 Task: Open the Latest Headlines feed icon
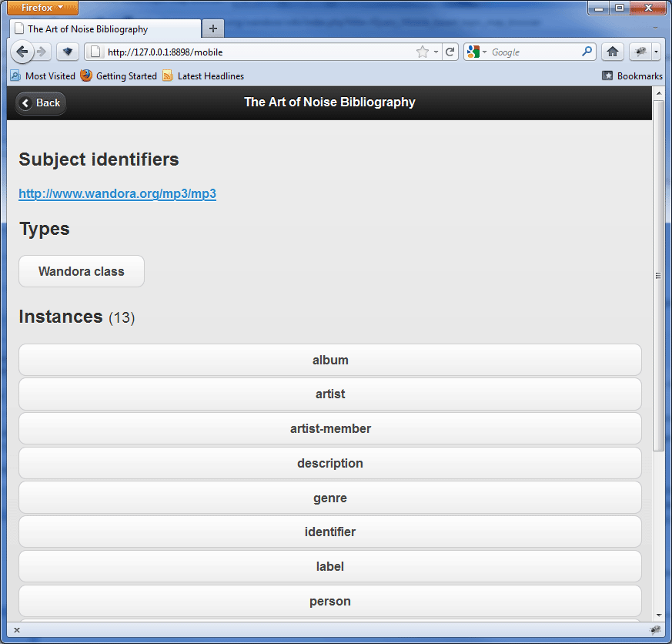[164, 76]
